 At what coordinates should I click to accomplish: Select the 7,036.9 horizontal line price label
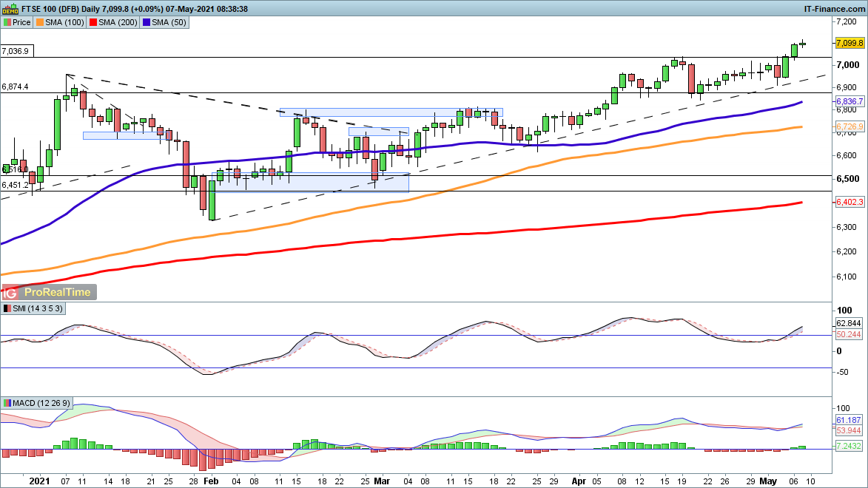[x=16, y=52]
